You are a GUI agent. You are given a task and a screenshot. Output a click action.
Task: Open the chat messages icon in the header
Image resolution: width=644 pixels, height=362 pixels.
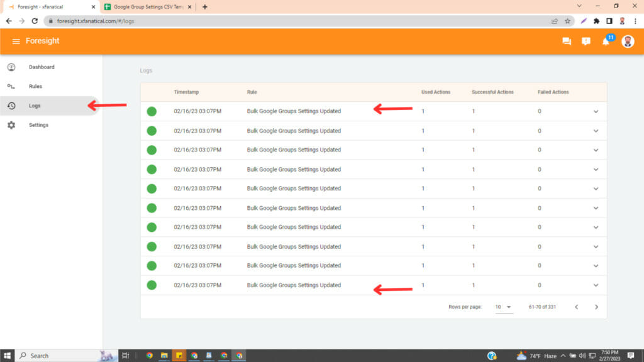(566, 41)
